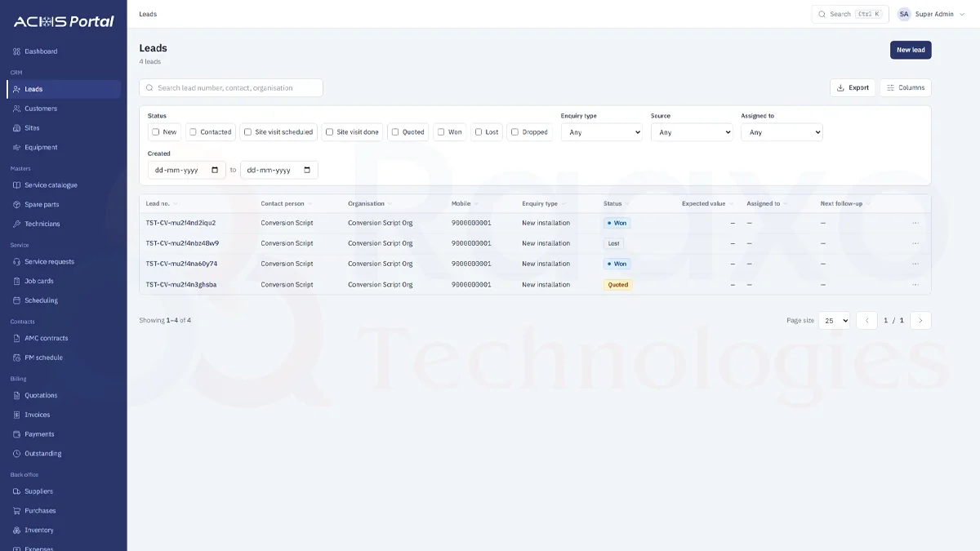Screen dimensions: 980x551
Task: Check the Lost status filter
Action: 479,132
